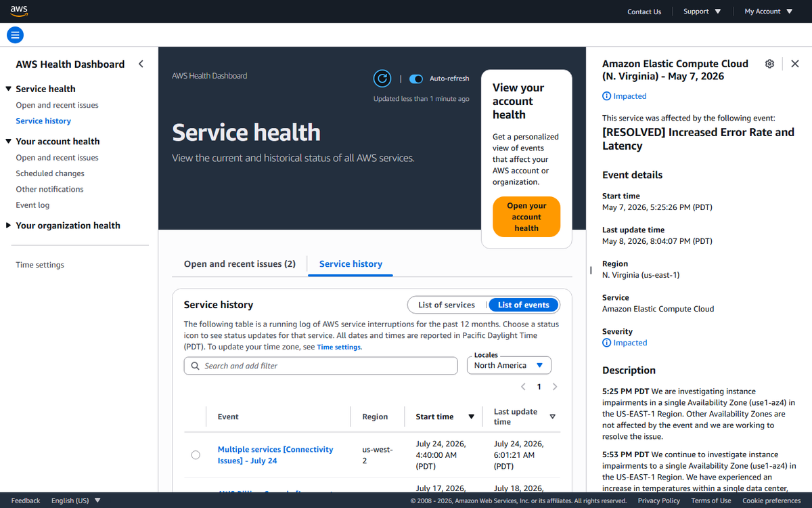This screenshot has width=812, height=508.
Task: Open Cookie preferences in footer
Action: [771, 501]
